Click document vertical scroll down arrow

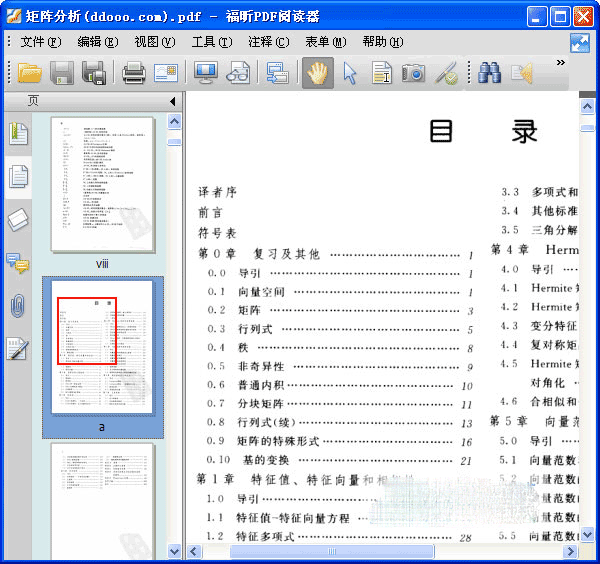pos(587,534)
